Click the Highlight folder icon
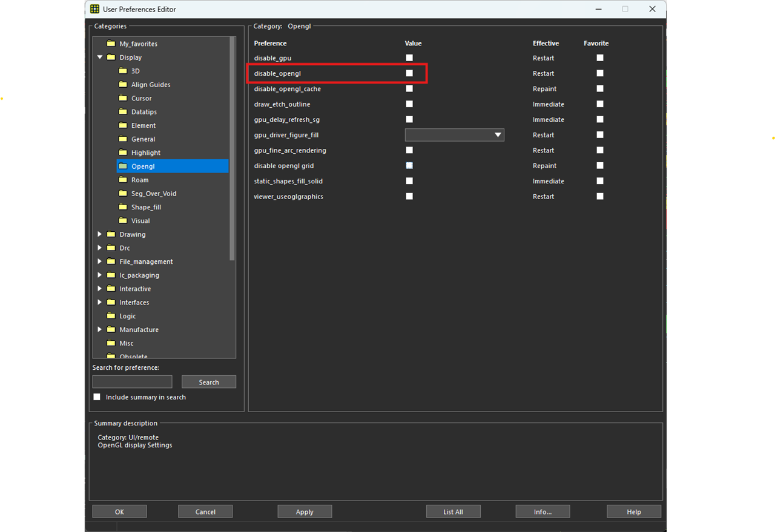 (x=123, y=153)
